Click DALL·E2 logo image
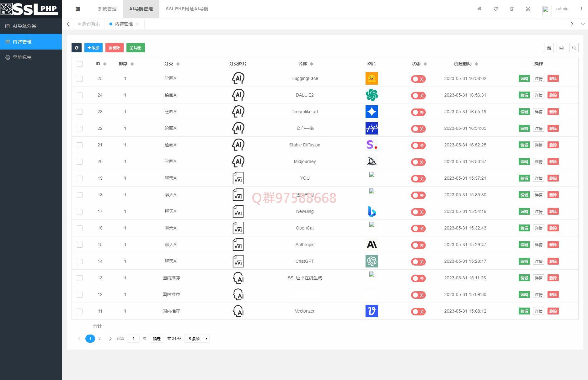Screen dimensions: 588x380 [x=372, y=95]
